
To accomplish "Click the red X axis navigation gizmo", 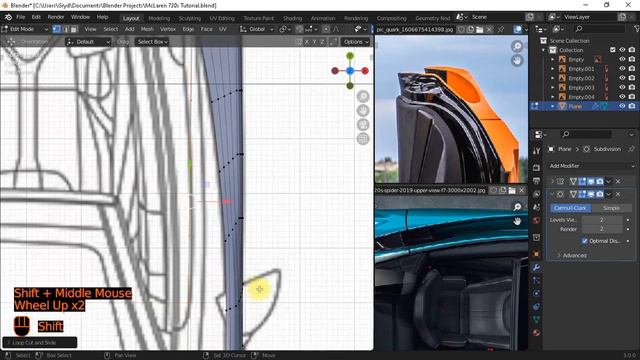I will click(365, 71).
